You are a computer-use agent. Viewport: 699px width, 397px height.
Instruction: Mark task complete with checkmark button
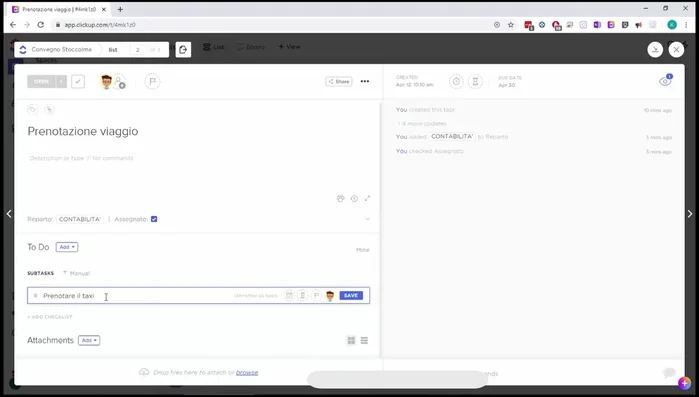[78, 82]
